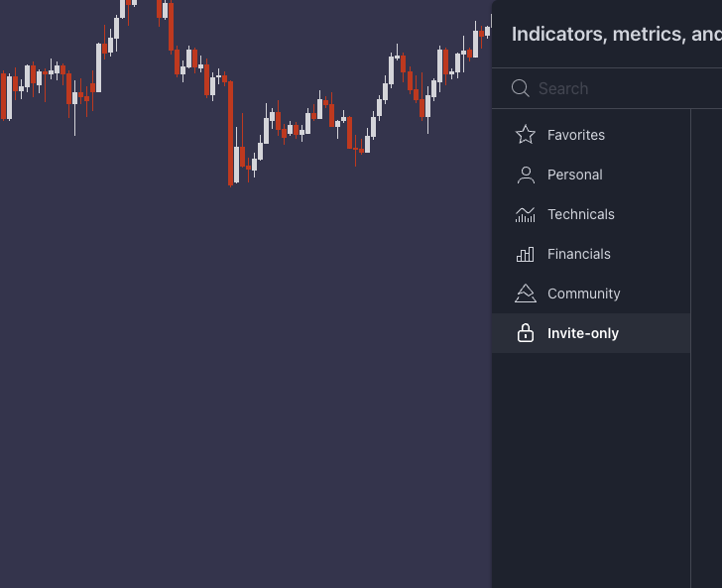
Task: Click the Invite-only padlock icon
Action: (526, 333)
